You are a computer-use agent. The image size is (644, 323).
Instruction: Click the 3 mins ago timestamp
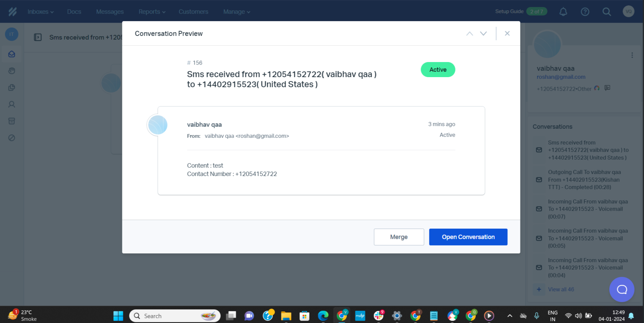441,124
